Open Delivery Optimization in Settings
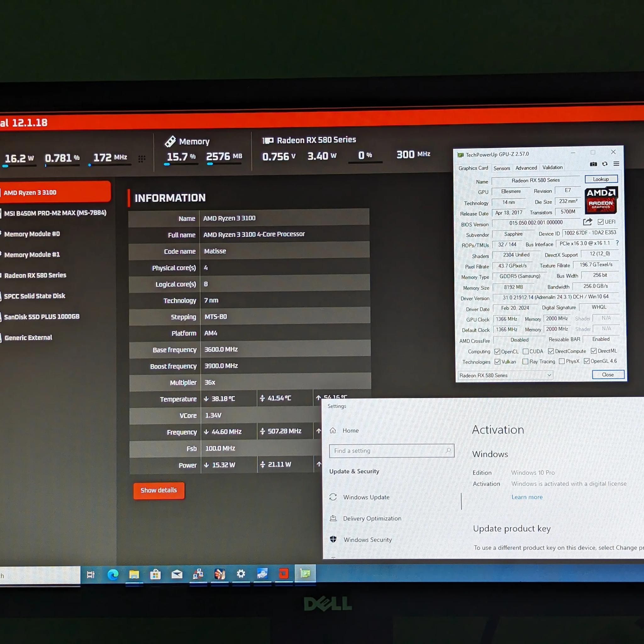Viewport: 644px width, 644px height. [x=372, y=518]
